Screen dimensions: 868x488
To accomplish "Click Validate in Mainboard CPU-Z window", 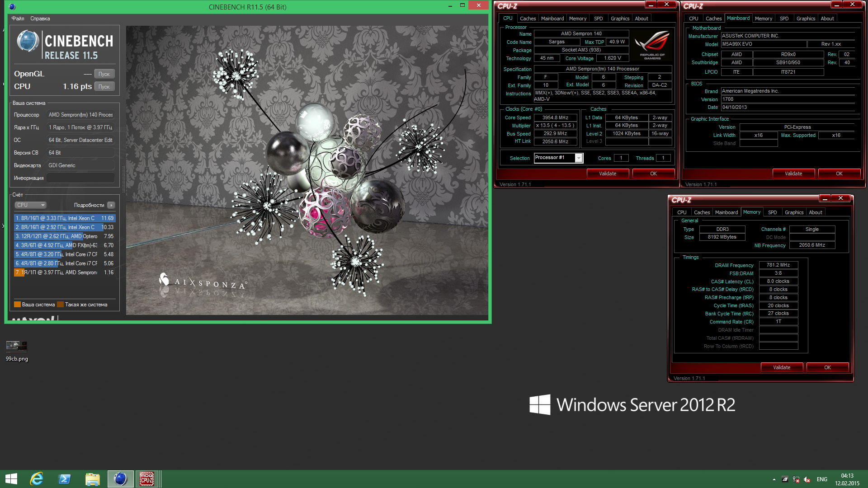I will (x=793, y=174).
